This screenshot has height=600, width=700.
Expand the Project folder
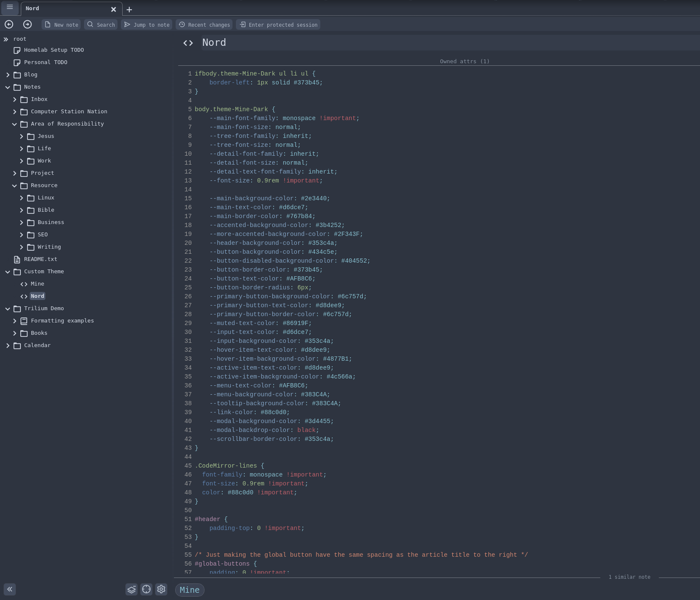coord(14,173)
